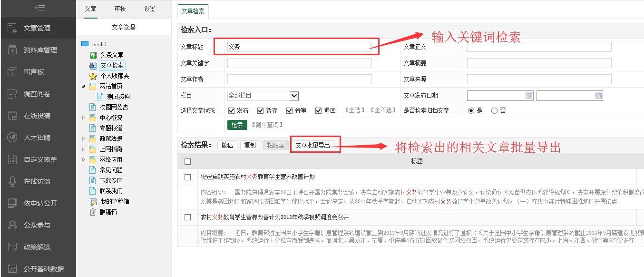Open 资料库管理 from the sidebar

(40, 50)
